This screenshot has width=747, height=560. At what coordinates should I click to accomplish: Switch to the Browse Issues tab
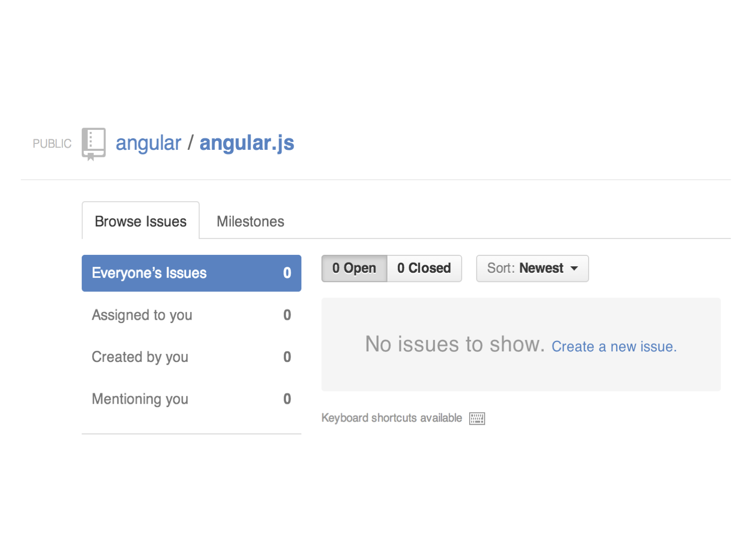click(x=140, y=221)
